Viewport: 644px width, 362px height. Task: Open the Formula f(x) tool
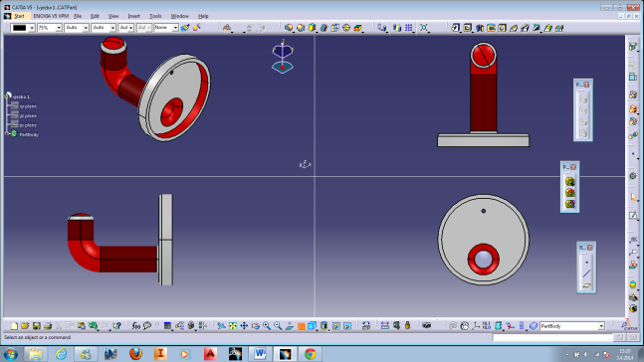pos(136,326)
